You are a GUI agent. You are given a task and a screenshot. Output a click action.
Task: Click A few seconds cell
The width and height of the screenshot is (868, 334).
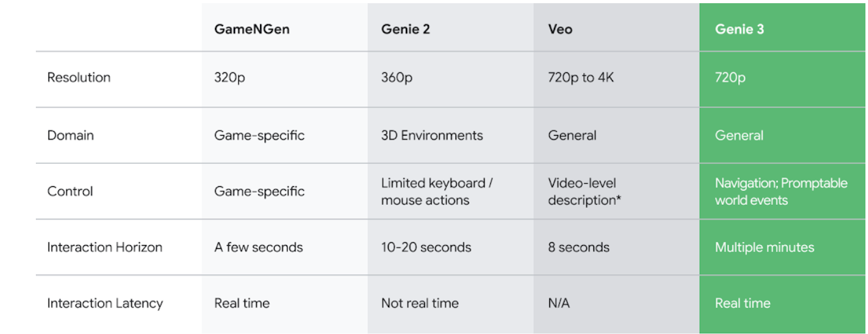pos(259,248)
